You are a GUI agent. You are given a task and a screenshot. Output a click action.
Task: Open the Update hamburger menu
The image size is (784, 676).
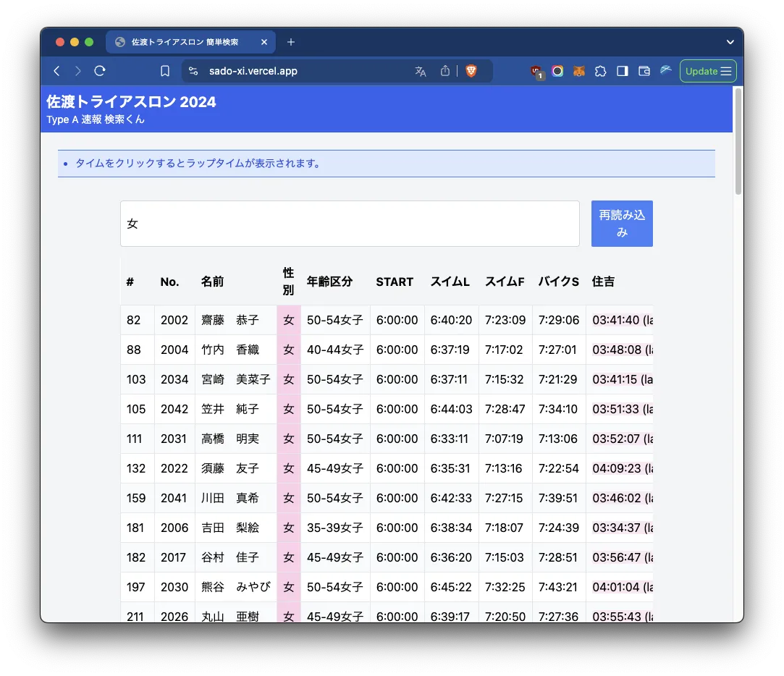(707, 71)
